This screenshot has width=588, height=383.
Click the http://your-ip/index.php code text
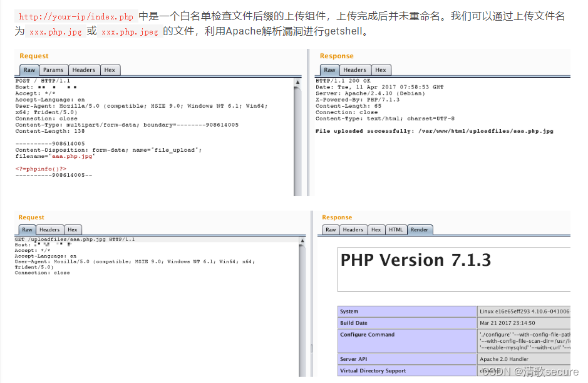(x=76, y=16)
